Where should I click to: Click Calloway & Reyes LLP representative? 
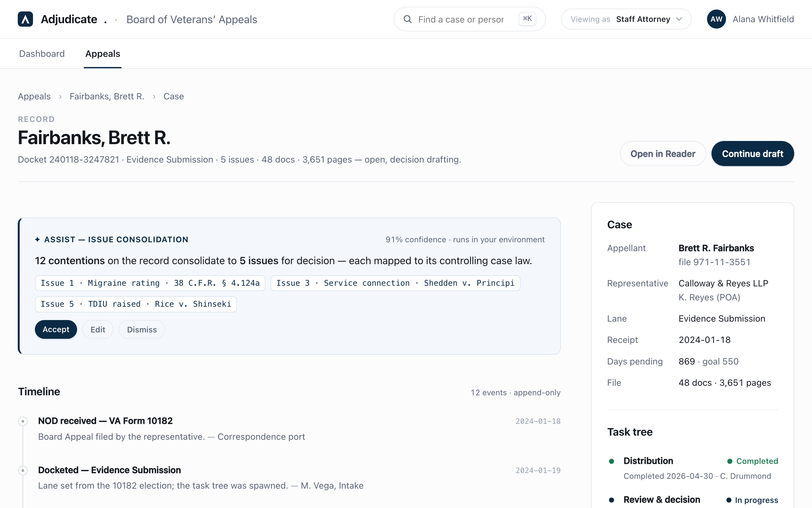[723, 283]
